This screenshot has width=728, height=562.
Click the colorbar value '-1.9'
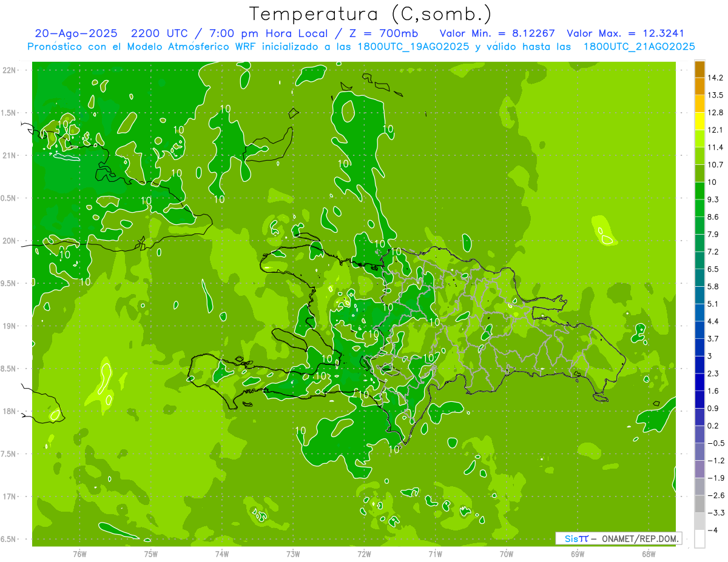[715, 478]
